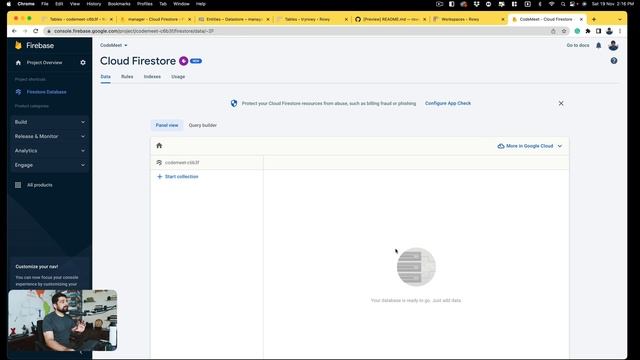The height and width of the screenshot is (360, 640).
Task: Dismiss the App Check banner
Action: pyautogui.click(x=561, y=103)
